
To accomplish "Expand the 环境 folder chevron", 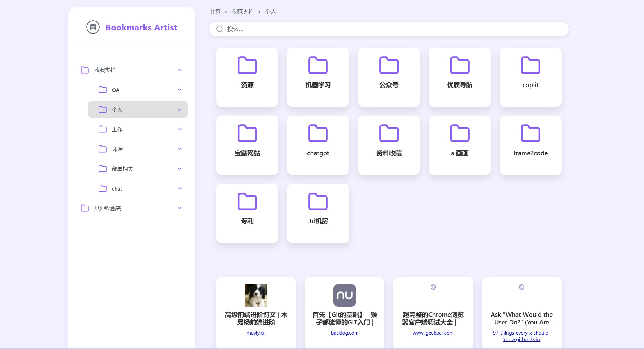I will (x=180, y=149).
